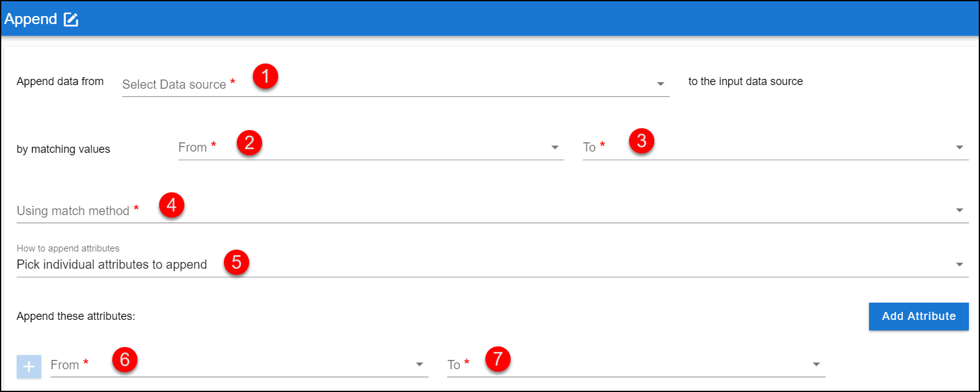The height and width of the screenshot is (392, 980).
Task: Click the arrow on matching values From
Action: [555, 147]
